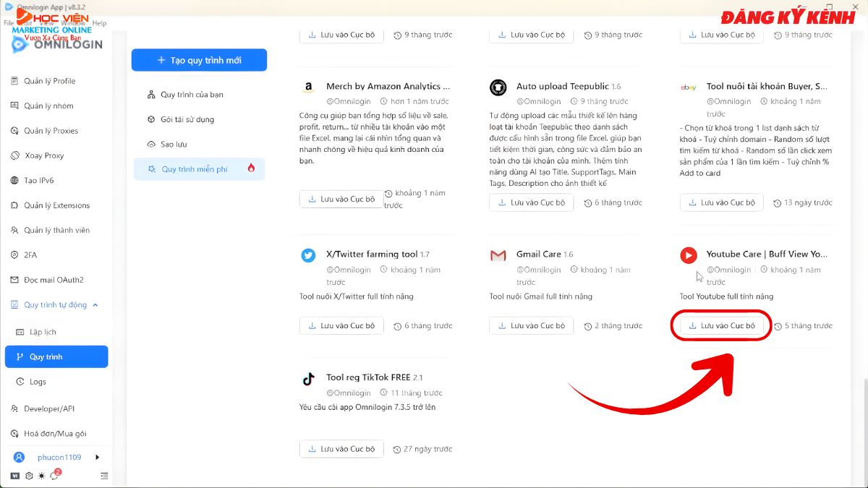Click the X/Twitter farming tool bird icon
868x488 pixels.
[308, 254]
